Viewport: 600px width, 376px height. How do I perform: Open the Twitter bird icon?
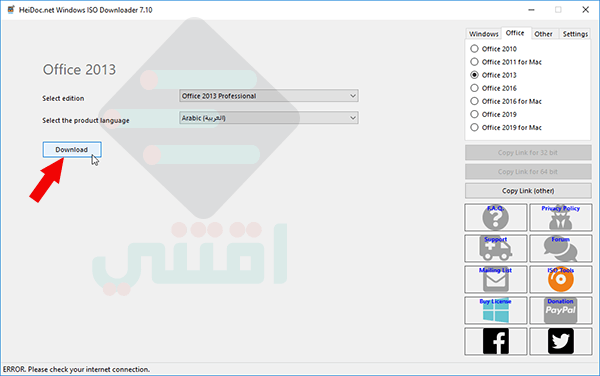pyautogui.click(x=561, y=341)
